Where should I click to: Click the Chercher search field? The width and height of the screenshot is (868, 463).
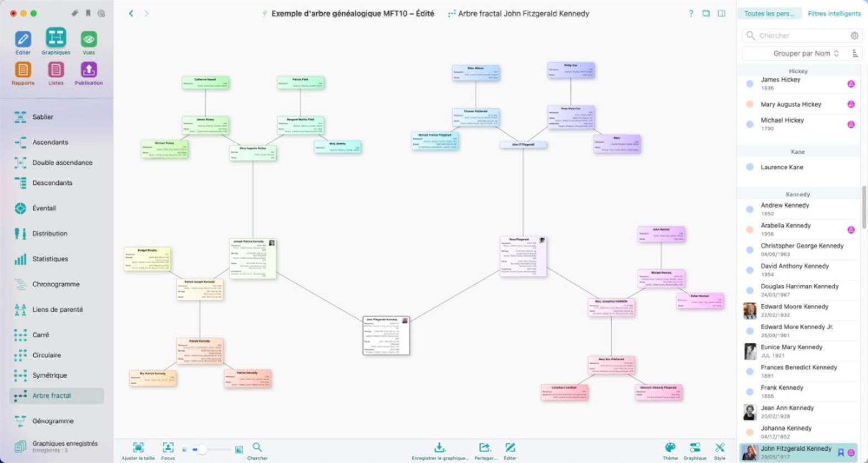(x=801, y=36)
